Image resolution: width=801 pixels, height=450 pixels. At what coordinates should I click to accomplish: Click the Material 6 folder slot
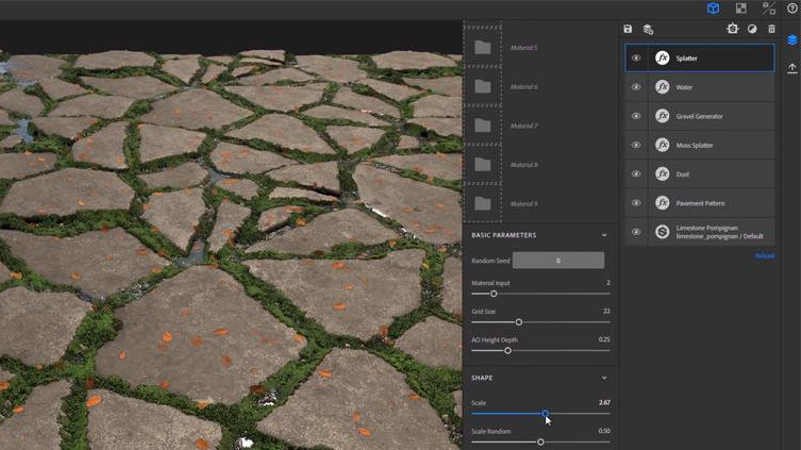483,86
